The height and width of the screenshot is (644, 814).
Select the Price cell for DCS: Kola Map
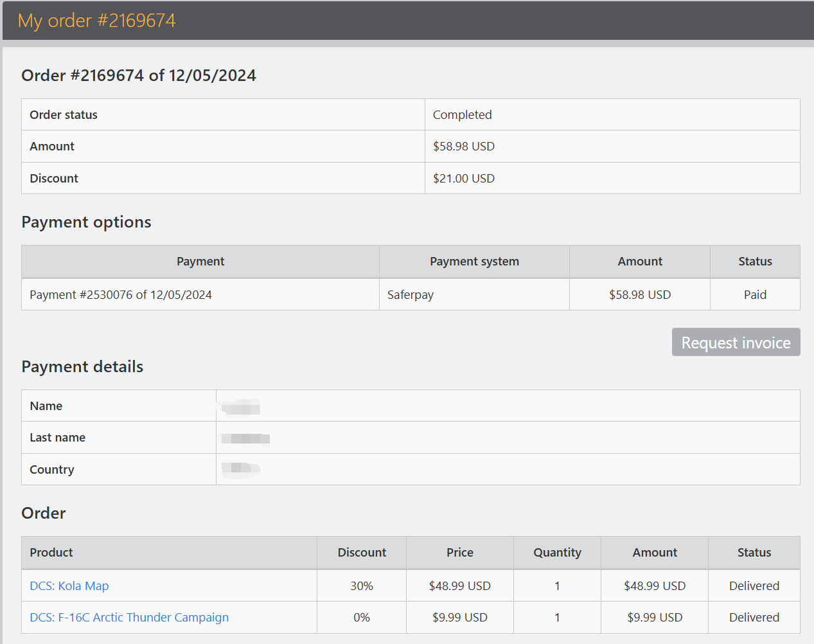[460, 586]
